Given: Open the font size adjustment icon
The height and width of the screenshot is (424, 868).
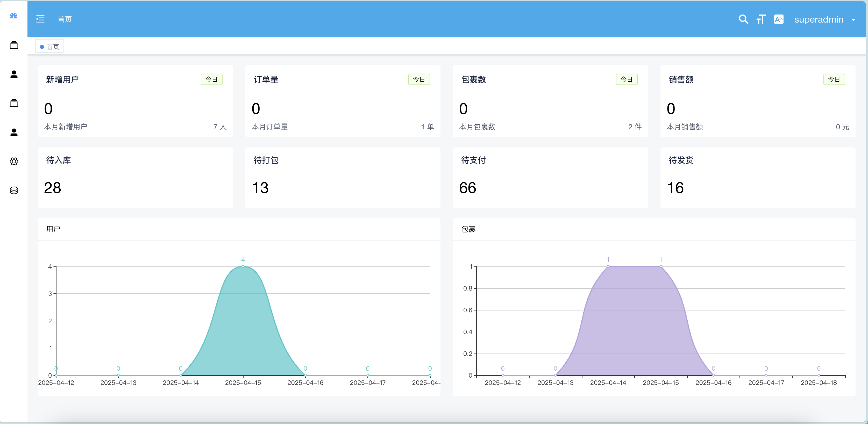Looking at the screenshot, I should [x=761, y=19].
